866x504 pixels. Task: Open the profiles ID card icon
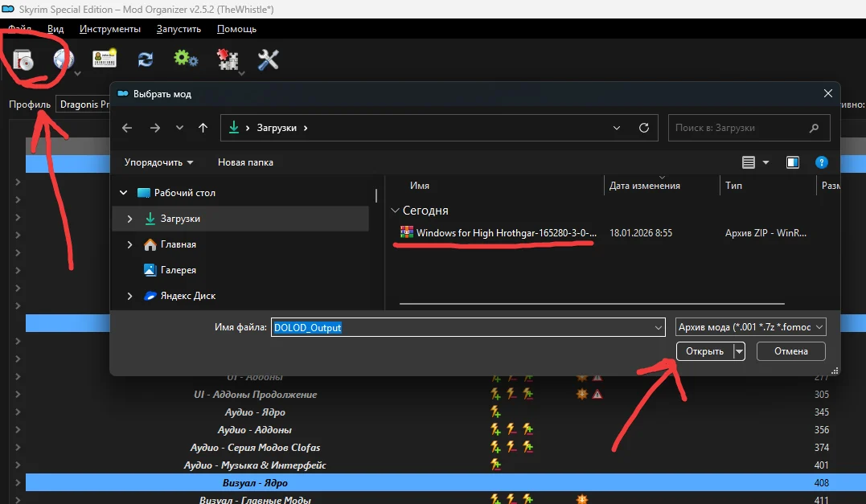point(105,59)
